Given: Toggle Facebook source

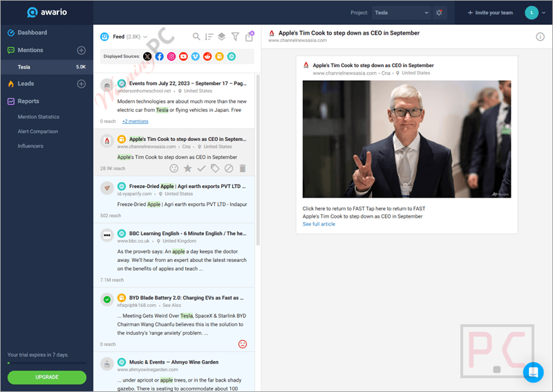Looking at the screenshot, I should coord(160,57).
